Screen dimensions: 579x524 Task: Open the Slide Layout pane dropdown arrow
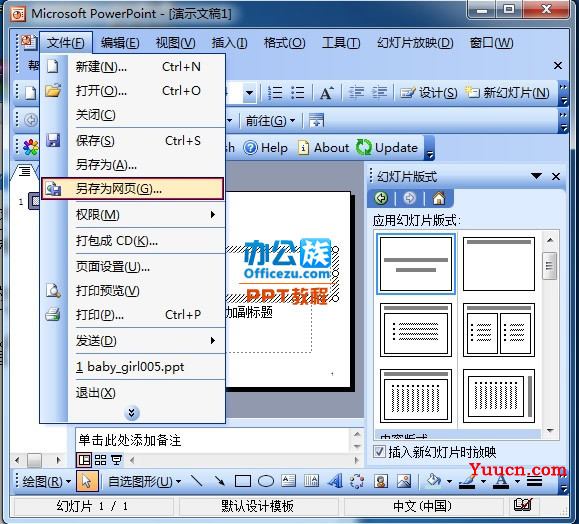(x=537, y=176)
